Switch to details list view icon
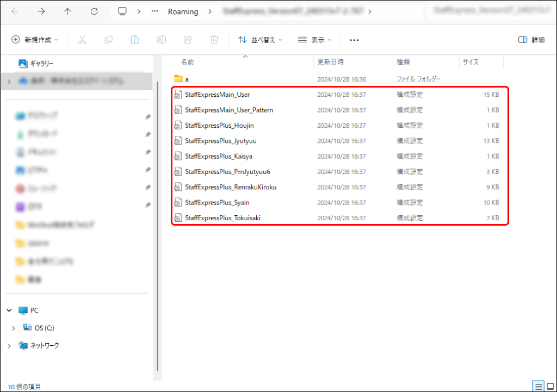 tap(539, 387)
